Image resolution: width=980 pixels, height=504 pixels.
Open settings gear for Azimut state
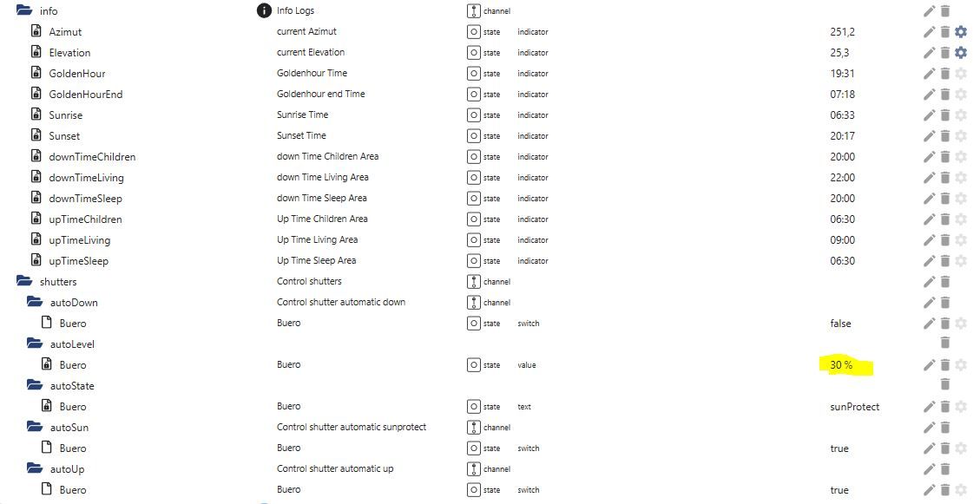pos(961,32)
